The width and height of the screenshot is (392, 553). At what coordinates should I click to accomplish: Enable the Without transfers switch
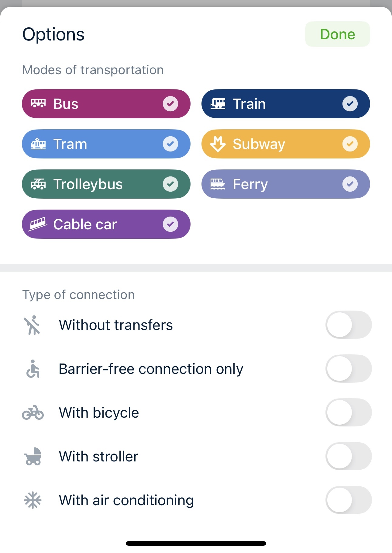tap(349, 325)
